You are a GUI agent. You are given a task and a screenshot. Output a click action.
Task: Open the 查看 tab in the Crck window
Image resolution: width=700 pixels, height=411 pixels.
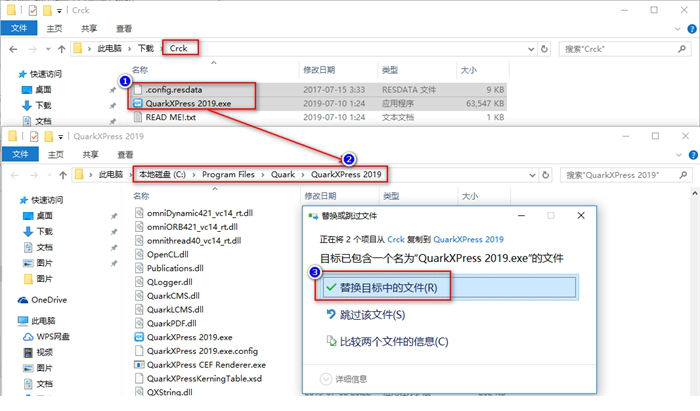(x=124, y=29)
